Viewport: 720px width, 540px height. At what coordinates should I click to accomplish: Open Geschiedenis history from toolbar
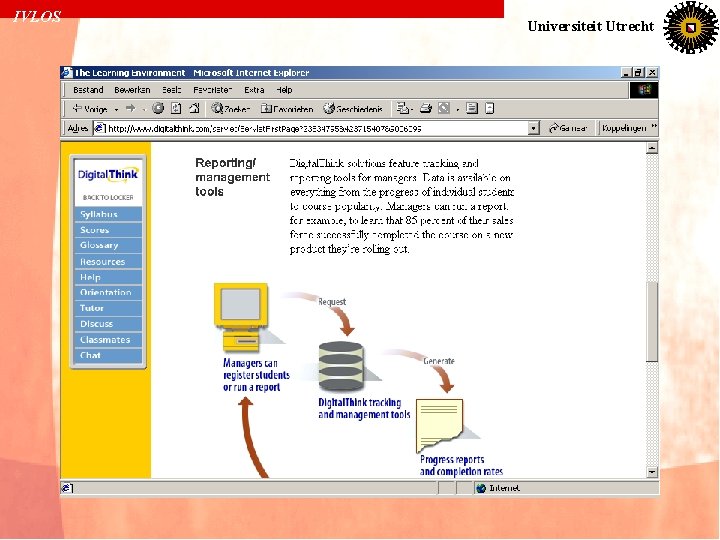(x=353, y=109)
